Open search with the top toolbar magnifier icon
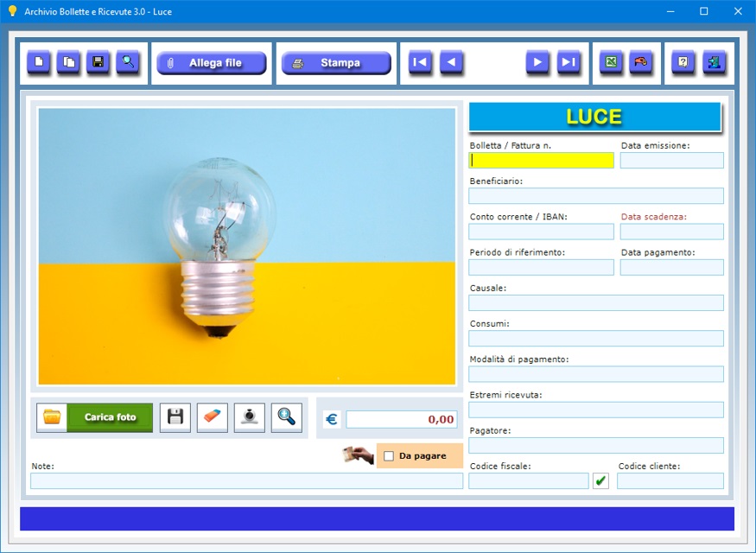Image resolution: width=756 pixels, height=553 pixels. pyautogui.click(x=128, y=62)
